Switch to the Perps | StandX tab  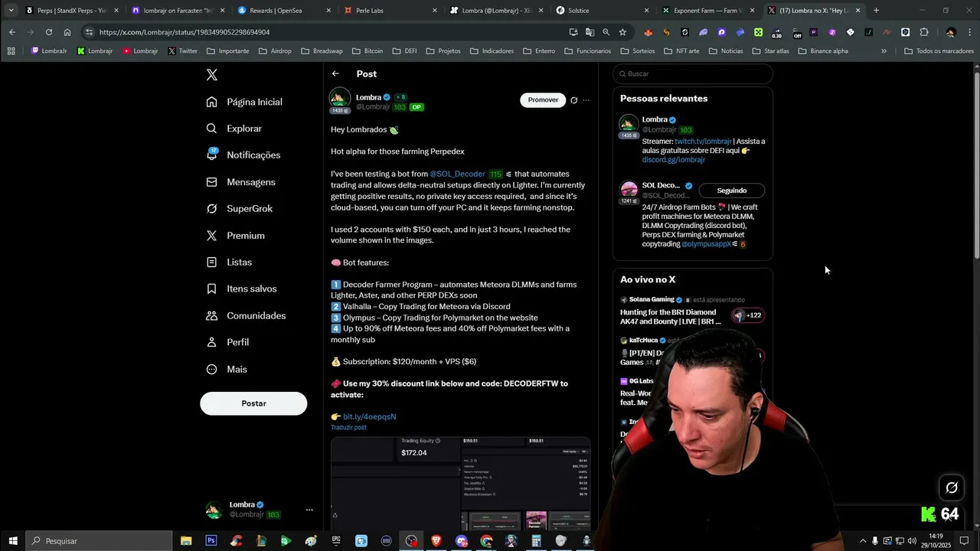pyautogui.click(x=70, y=10)
